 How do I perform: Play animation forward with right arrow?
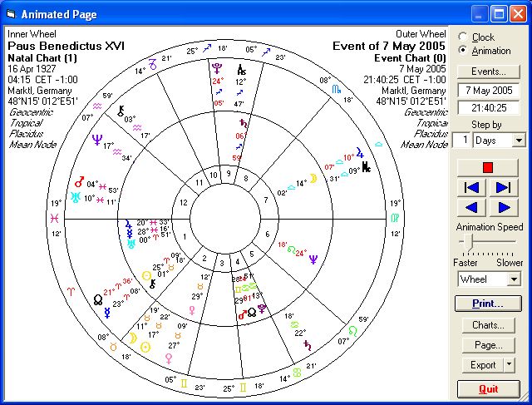(x=503, y=207)
